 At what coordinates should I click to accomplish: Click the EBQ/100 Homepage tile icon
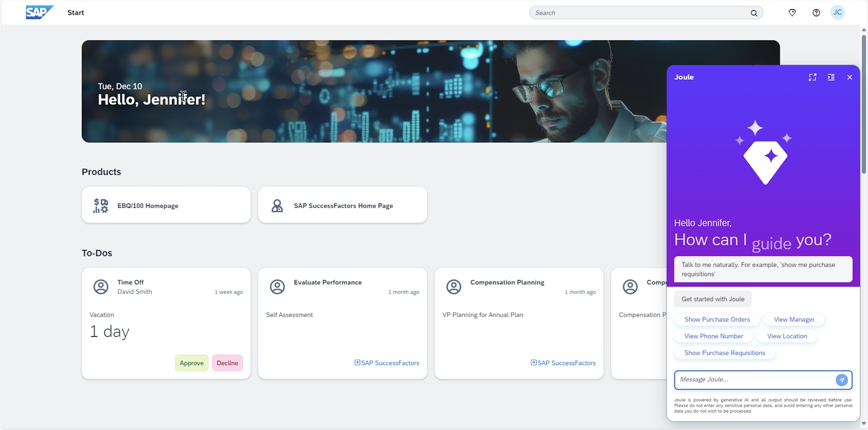(x=101, y=206)
